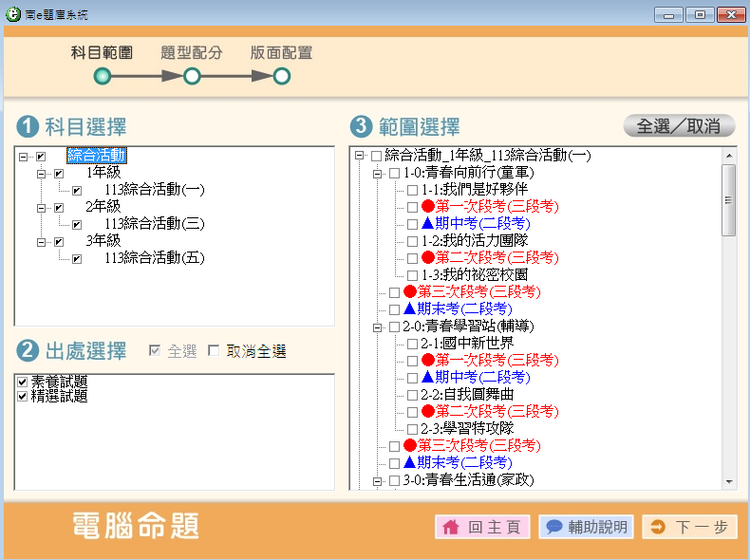The width and height of the screenshot is (750, 560).
Task: Toggle the 綜合活動 subject checkbox
Action: pyautogui.click(x=41, y=157)
